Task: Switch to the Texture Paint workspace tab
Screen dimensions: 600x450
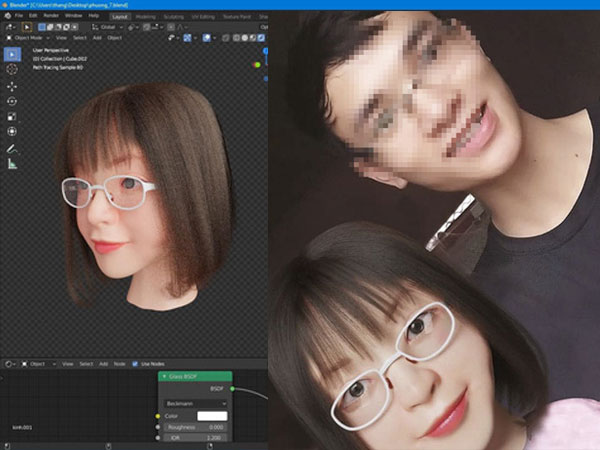Action: coord(236,17)
